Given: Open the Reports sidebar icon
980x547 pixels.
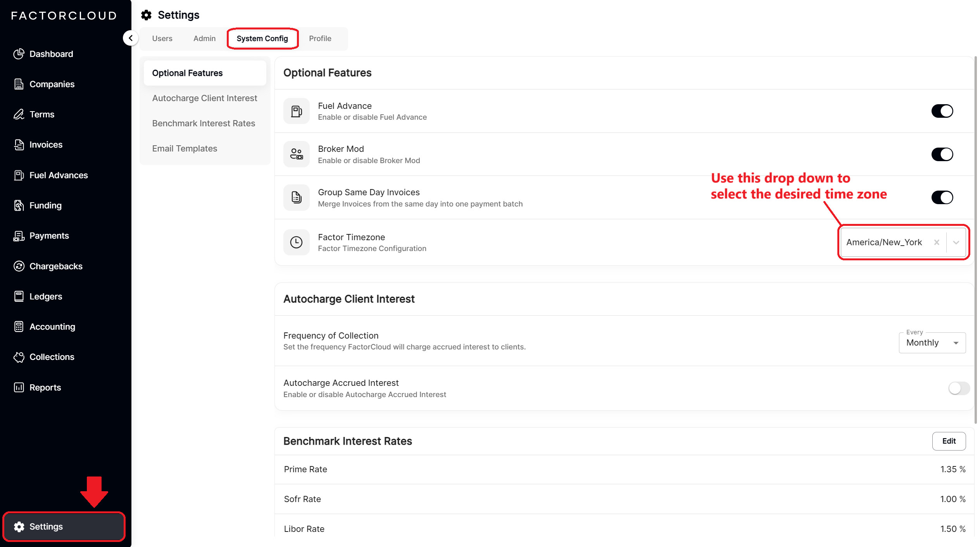Looking at the screenshot, I should (19, 387).
